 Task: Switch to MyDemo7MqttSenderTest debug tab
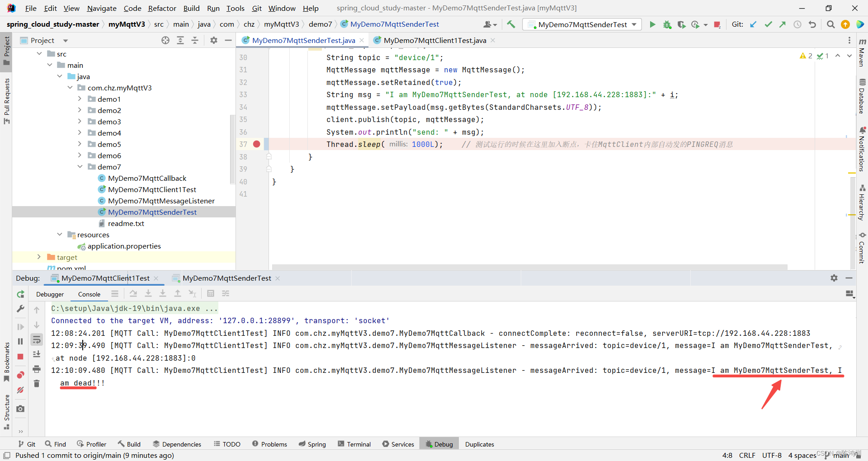pyautogui.click(x=226, y=278)
